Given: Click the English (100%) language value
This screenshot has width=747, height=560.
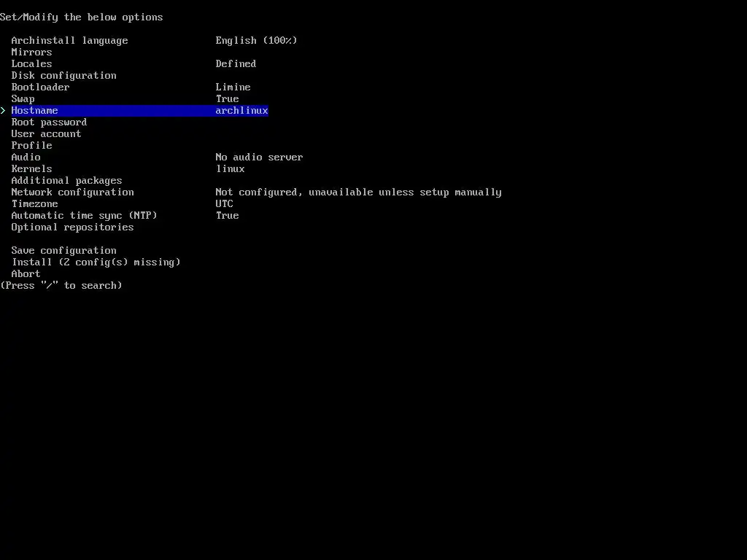Looking at the screenshot, I should 256,41.
